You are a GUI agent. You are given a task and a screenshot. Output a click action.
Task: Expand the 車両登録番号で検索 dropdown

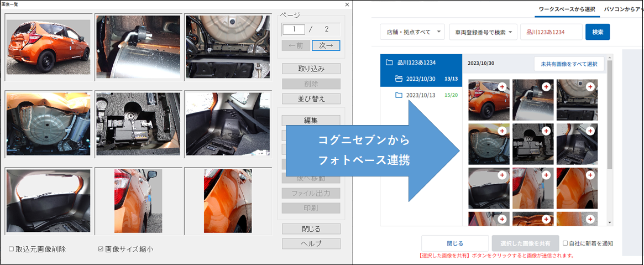[483, 32]
